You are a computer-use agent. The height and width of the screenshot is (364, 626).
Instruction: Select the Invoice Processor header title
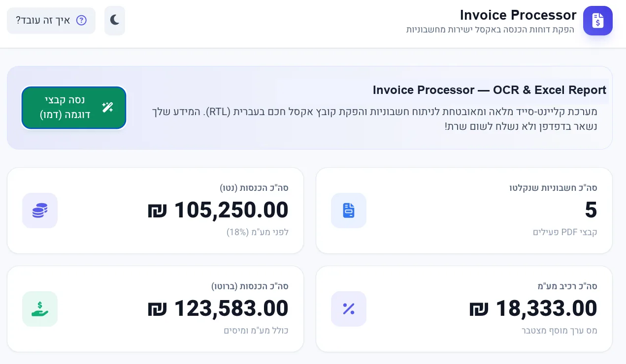(x=518, y=15)
